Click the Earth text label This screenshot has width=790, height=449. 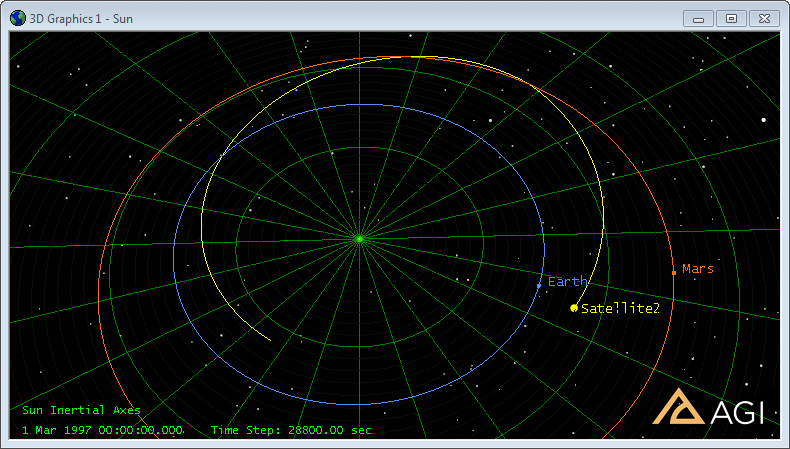568,282
